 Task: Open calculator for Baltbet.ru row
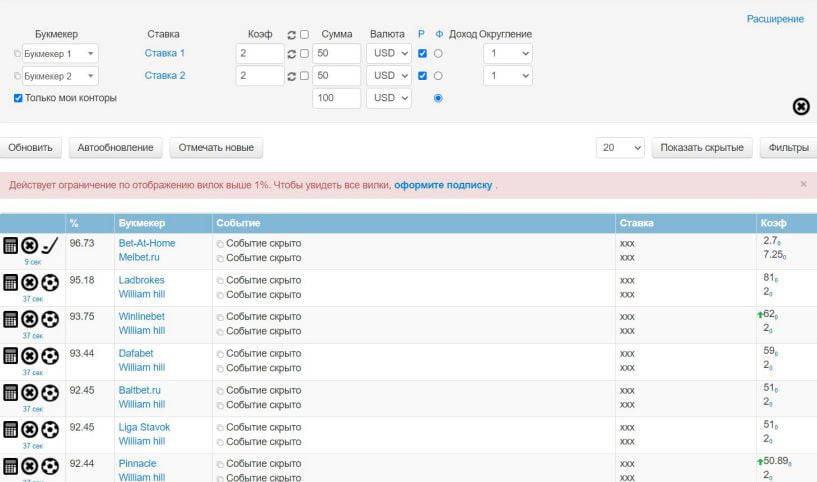tap(10, 392)
